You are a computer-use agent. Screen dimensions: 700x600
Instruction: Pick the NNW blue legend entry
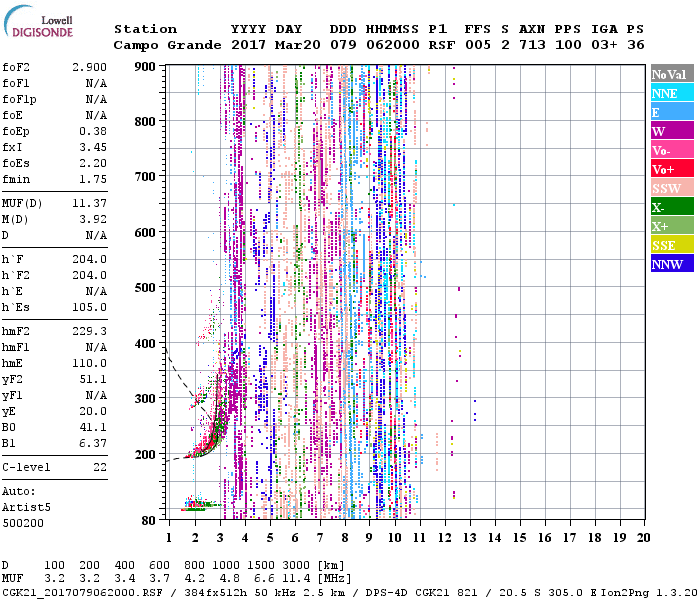point(672,264)
